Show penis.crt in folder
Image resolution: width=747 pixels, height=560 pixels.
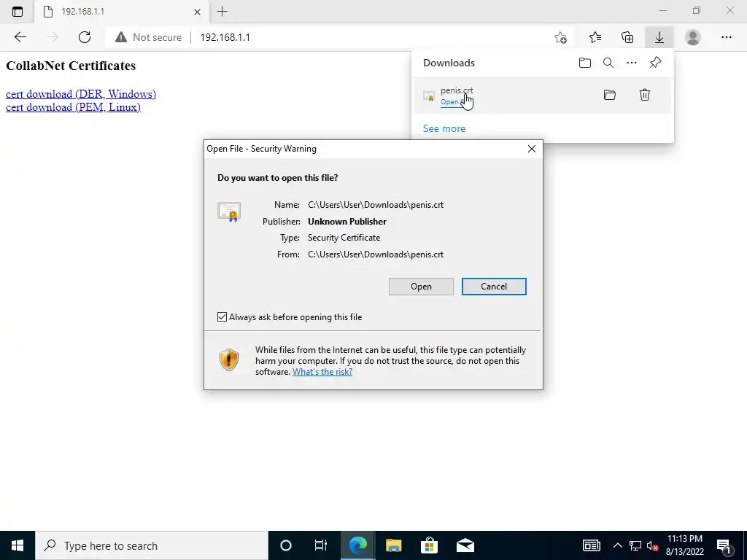point(610,95)
